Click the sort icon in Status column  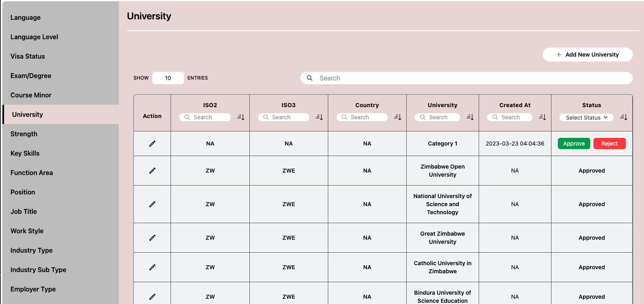[x=624, y=117]
